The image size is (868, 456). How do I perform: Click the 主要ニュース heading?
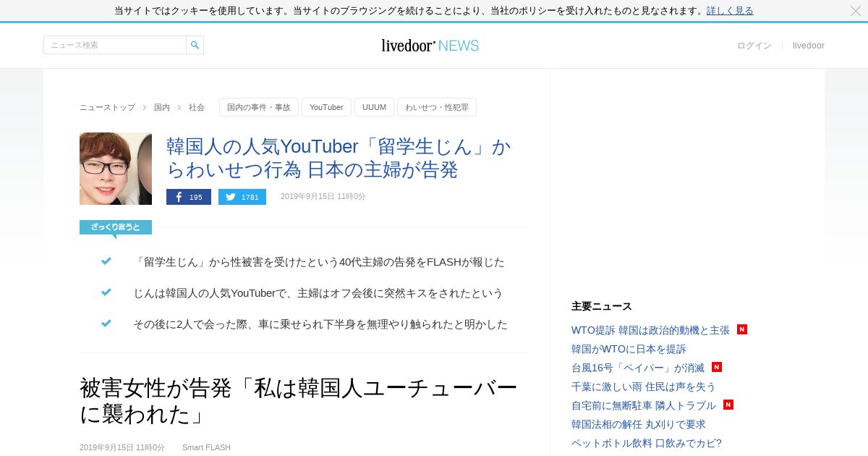click(602, 306)
